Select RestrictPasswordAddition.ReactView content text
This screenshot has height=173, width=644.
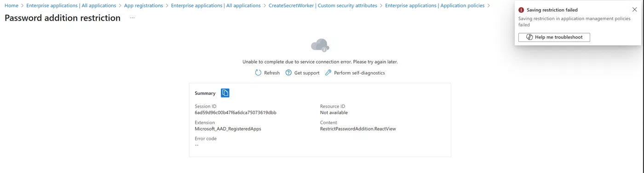358,129
